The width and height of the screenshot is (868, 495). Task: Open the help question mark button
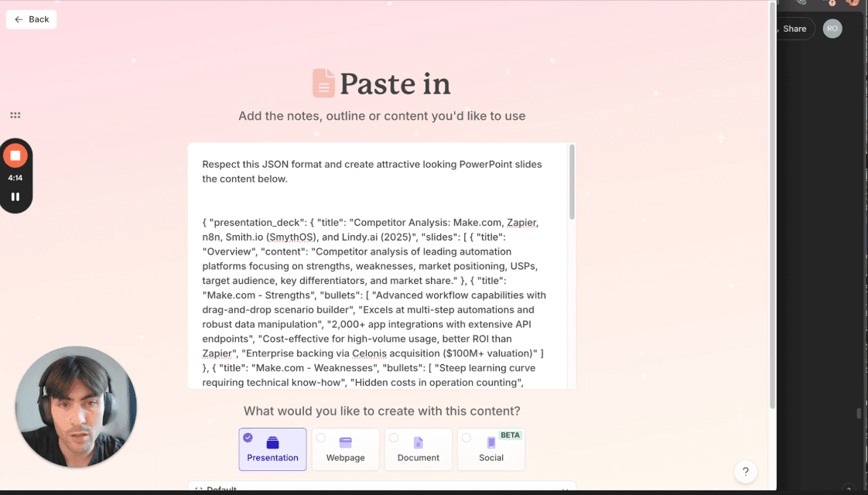click(746, 472)
